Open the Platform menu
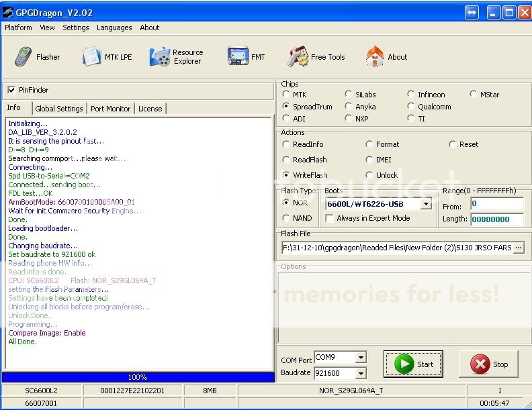The width and height of the screenshot is (532, 410). (x=18, y=28)
